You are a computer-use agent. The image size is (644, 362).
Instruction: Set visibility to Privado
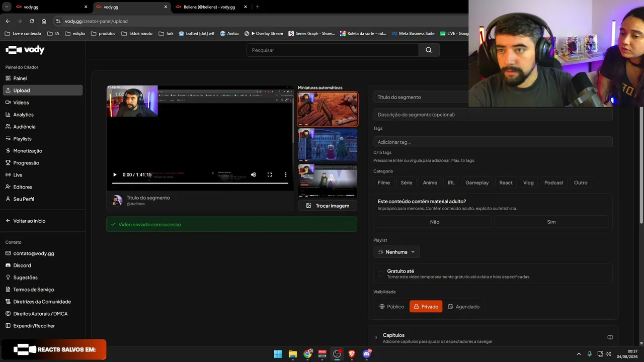pyautogui.click(x=426, y=307)
